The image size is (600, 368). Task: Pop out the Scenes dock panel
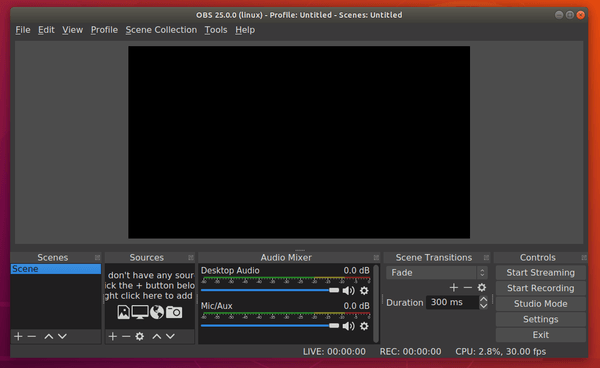point(98,257)
